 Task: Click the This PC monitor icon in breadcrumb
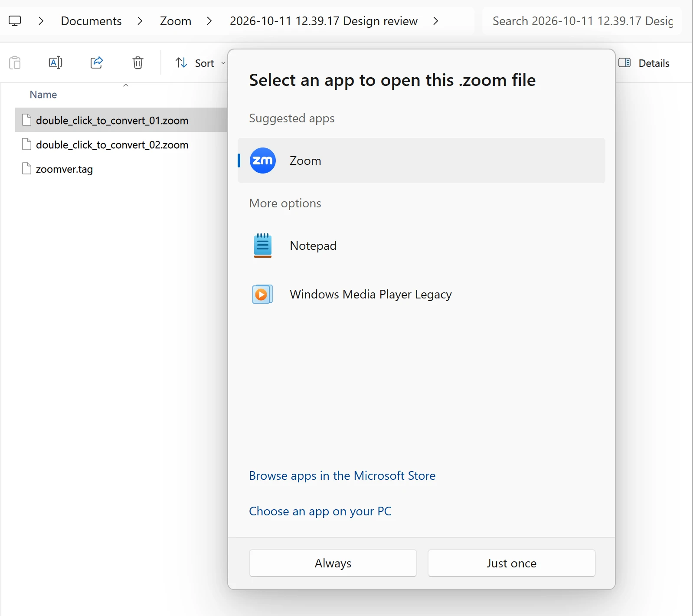[15, 21]
